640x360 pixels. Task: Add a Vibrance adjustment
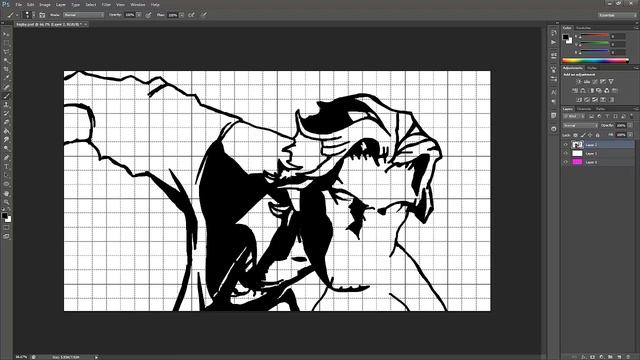611,82
